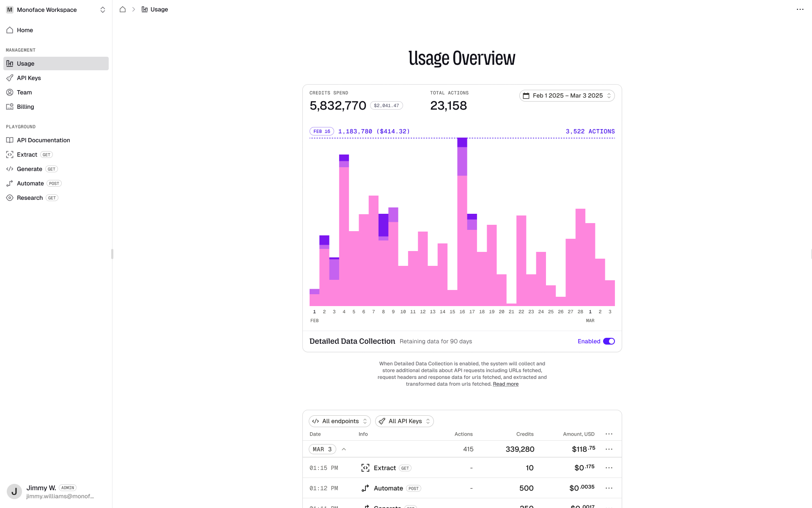
Task: Click the home breadcrumb icon
Action: pyautogui.click(x=123, y=9)
